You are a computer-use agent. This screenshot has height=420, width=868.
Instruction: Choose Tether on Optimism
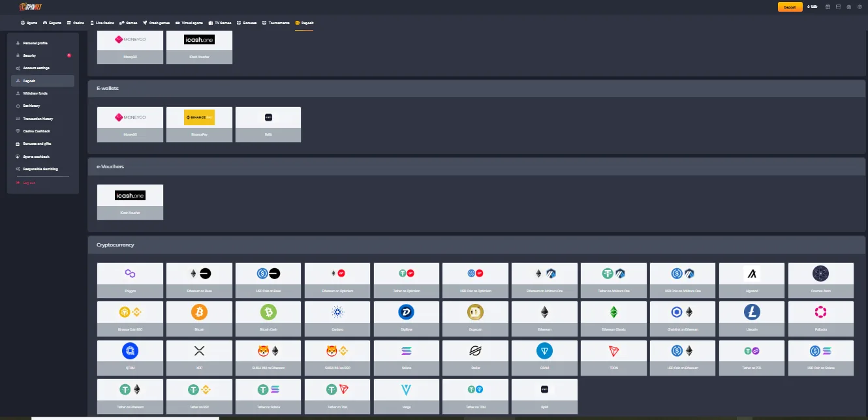(407, 280)
